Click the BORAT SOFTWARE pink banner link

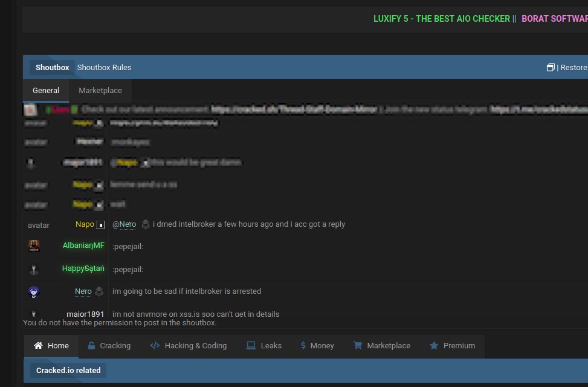tap(554, 19)
